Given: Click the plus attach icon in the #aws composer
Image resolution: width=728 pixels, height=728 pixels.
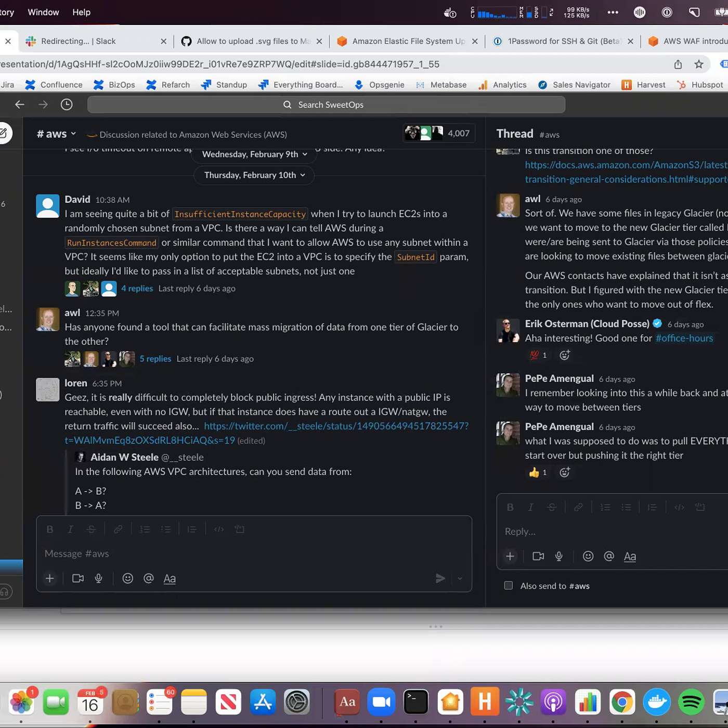Looking at the screenshot, I should [x=50, y=578].
